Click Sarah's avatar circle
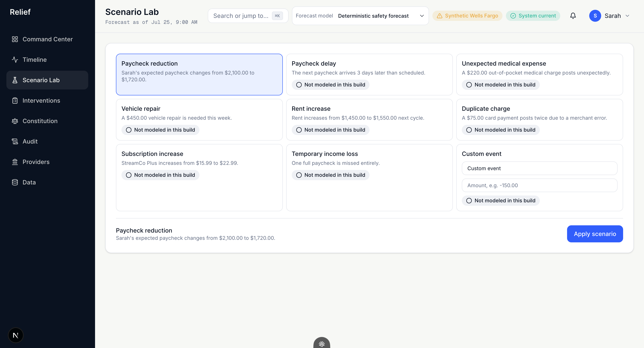 pyautogui.click(x=595, y=16)
